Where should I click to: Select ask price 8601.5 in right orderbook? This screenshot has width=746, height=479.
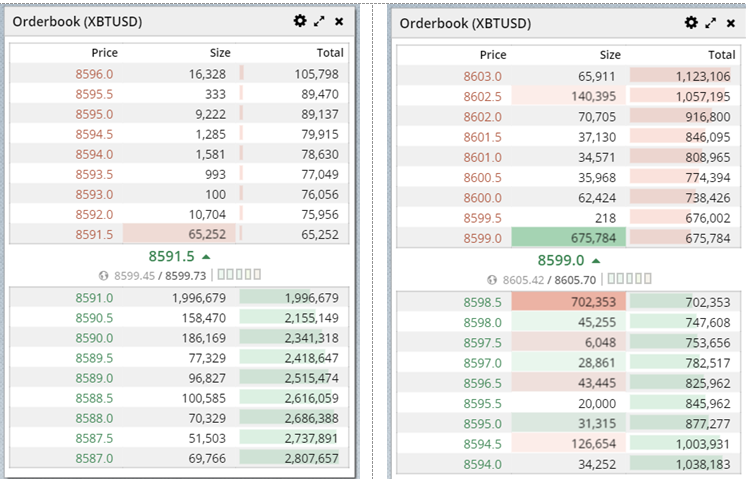482,137
